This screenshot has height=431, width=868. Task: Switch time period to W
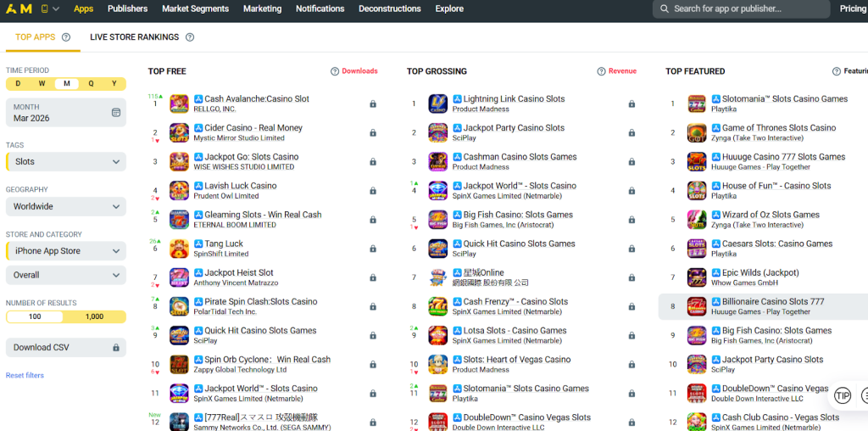(x=42, y=84)
